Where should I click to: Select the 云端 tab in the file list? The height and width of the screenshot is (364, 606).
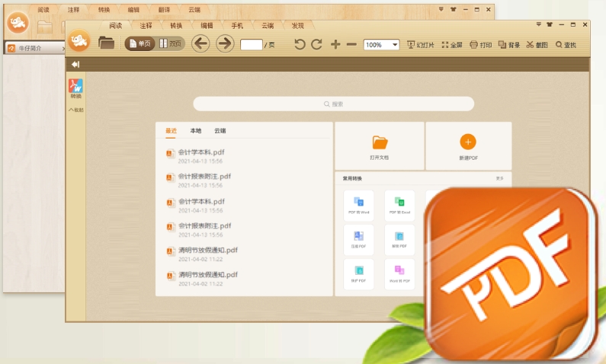click(220, 131)
